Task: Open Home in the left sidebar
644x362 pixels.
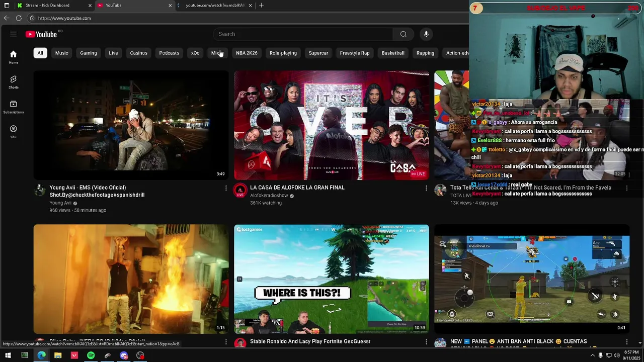Action: click(14, 57)
